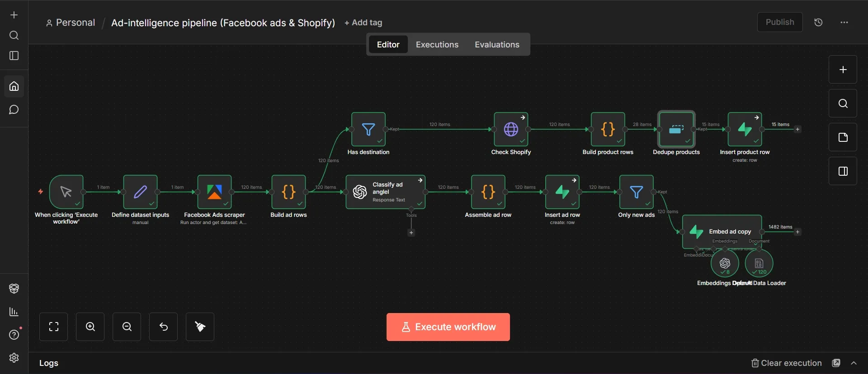Reset canvas zoom with the undo arrow button
This screenshot has width=868, height=374.
tap(164, 327)
